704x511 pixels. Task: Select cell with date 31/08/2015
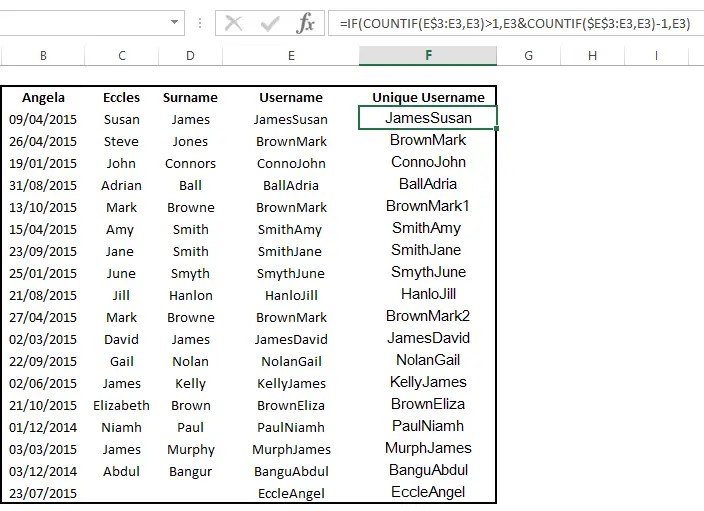click(43, 185)
